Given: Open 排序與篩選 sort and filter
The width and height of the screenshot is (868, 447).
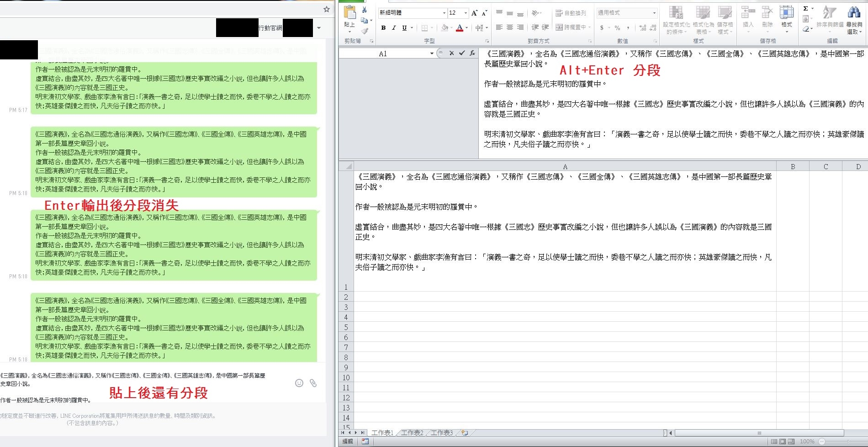Looking at the screenshot, I should pos(830,18).
